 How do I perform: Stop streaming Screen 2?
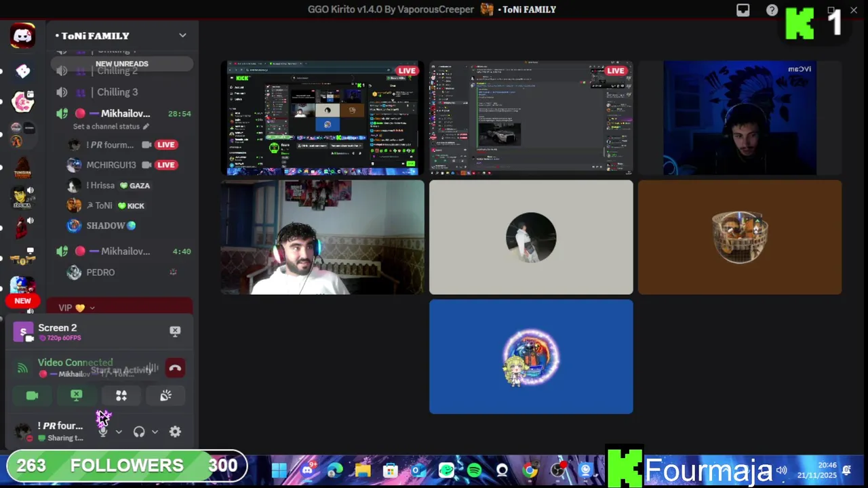(x=175, y=331)
